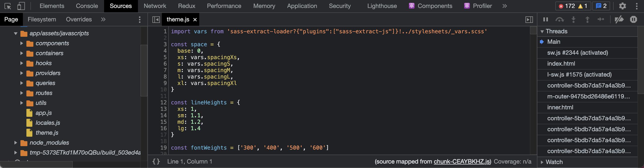
Task: Click the navigator pane vertical scrollbar
Action: [144, 70]
